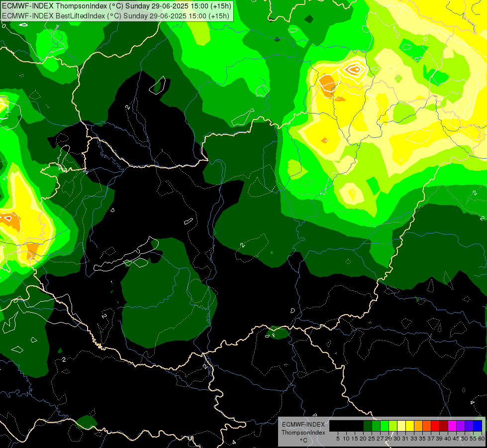Click the legend tick value 25

coord(372,439)
